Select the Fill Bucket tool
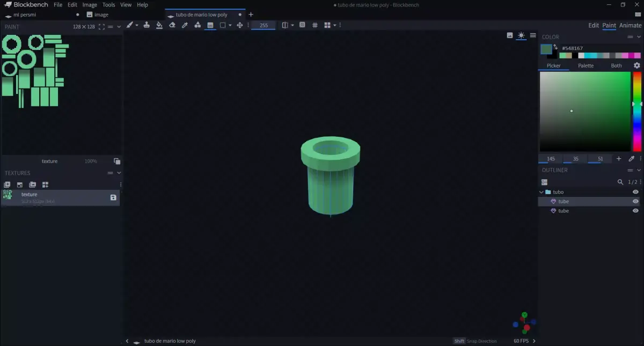This screenshot has width=644, height=346. coord(159,25)
